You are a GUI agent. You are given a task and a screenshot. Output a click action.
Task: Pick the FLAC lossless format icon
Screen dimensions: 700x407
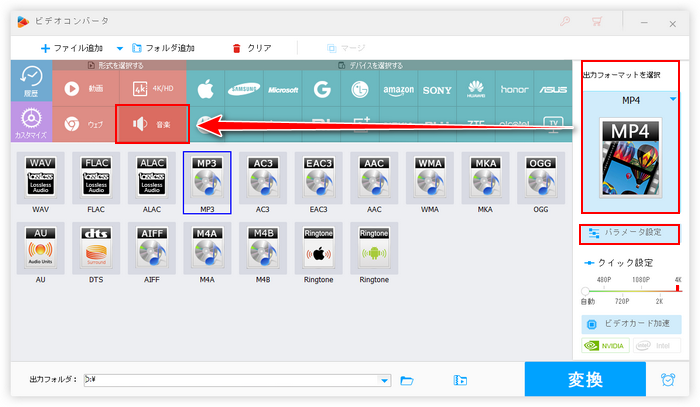[x=96, y=182]
